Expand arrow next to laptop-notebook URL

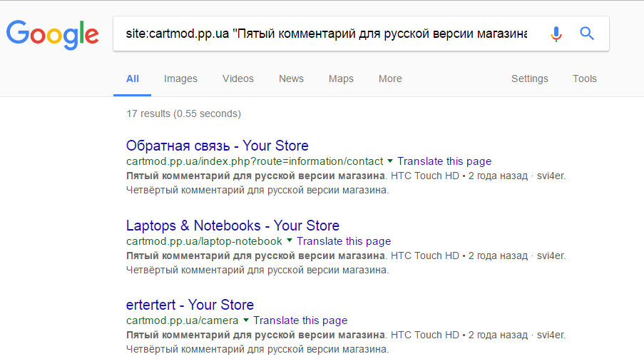tap(290, 241)
